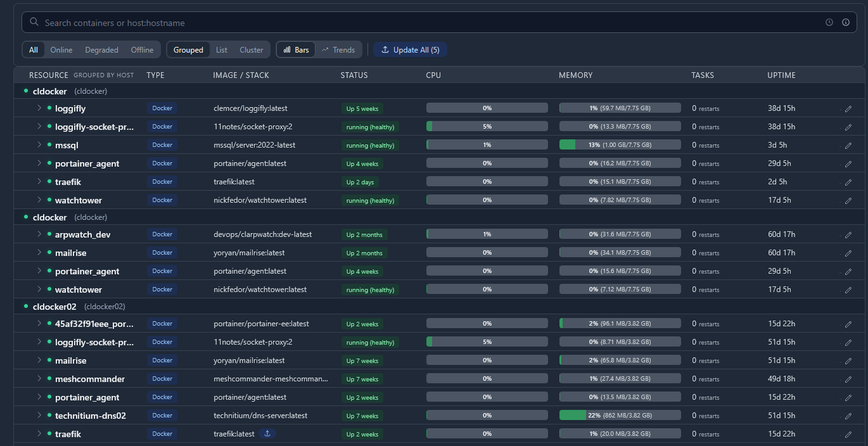Click the edit pencil for loggifly row
Image resolution: width=868 pixels, height=446 pixels.
848,109
